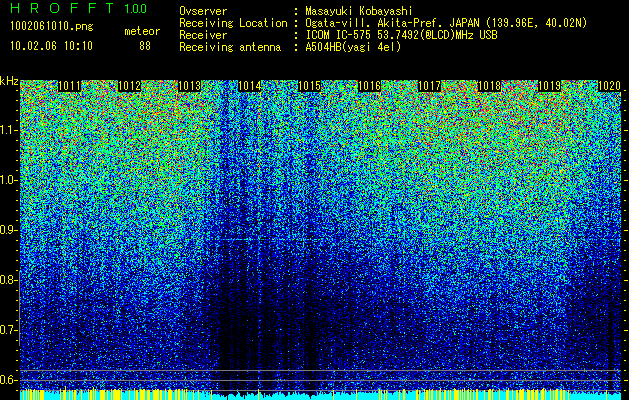Click the 0.6 frequency axis label
Screen dimensions: 629x400
(x=9, y=380)
